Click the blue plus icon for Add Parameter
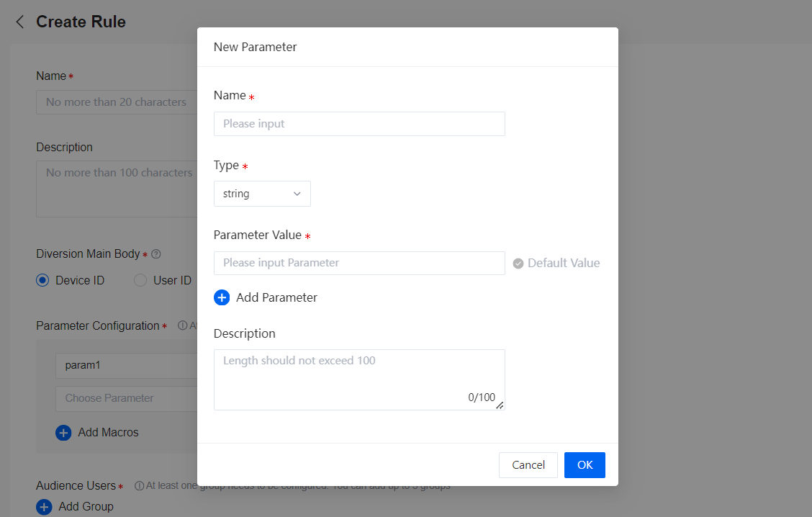This screenshot has height=517, width=812. pos(222,297)
